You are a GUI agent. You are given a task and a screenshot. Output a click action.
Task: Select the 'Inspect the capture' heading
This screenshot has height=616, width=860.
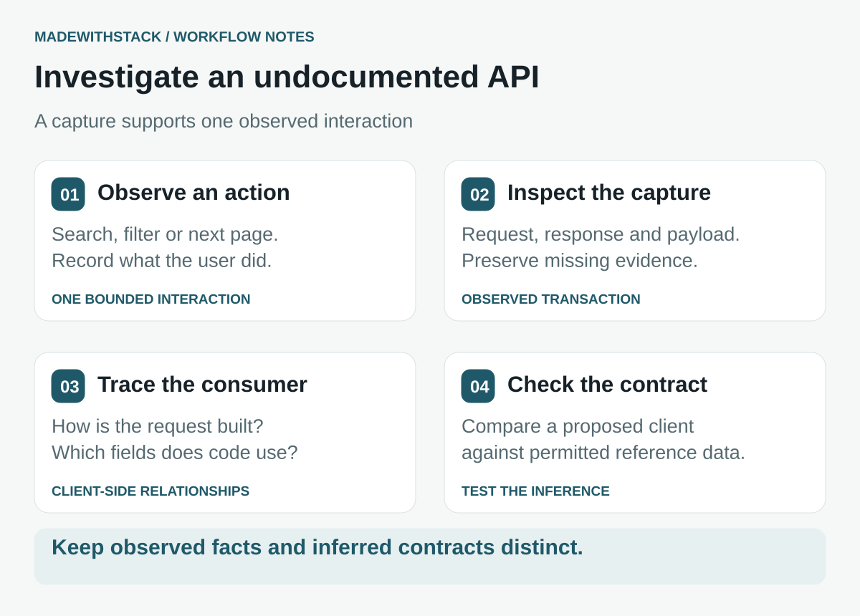click(x=609, y=193)
